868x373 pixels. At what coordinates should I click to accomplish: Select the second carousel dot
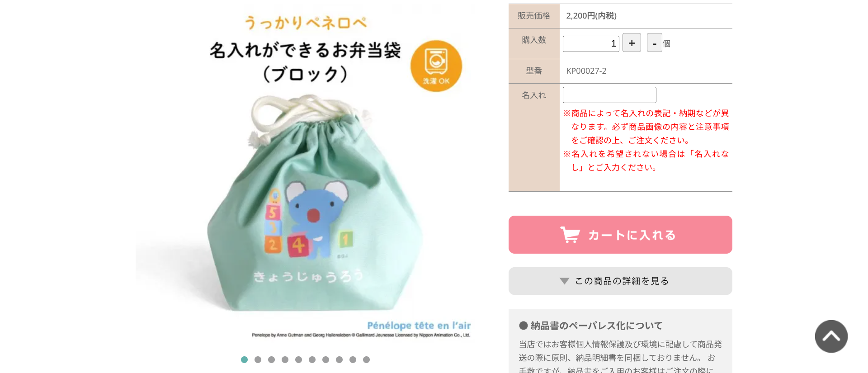click(258, 359)
